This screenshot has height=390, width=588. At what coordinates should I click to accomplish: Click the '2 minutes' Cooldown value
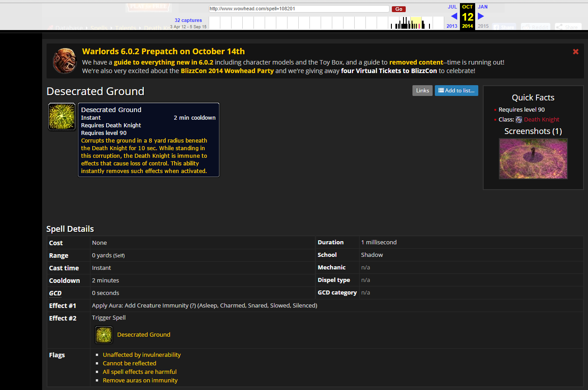106,280
